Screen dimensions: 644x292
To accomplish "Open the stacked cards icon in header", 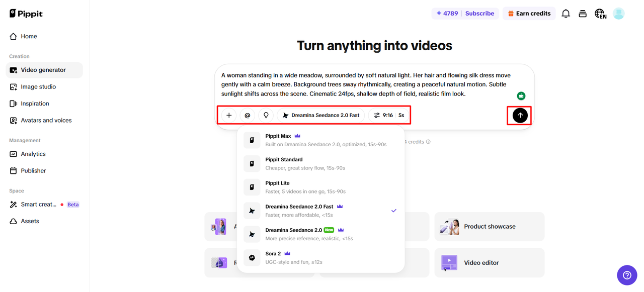I will tap(583, 14).
